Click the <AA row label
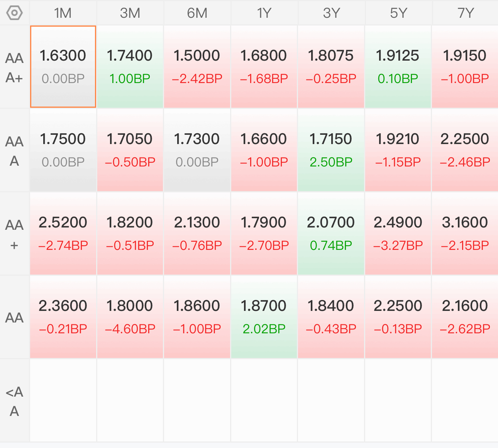This screenshot has height=448, width=498. click(14, 401)
